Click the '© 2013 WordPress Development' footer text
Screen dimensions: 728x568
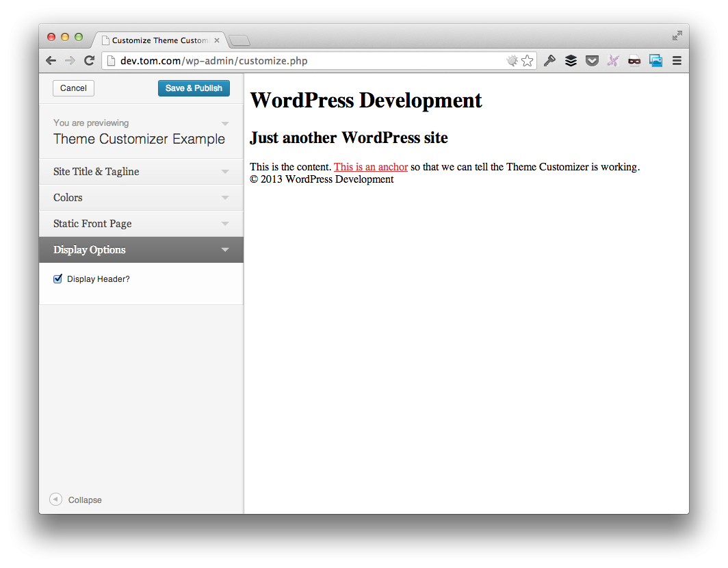pos(322,179)
